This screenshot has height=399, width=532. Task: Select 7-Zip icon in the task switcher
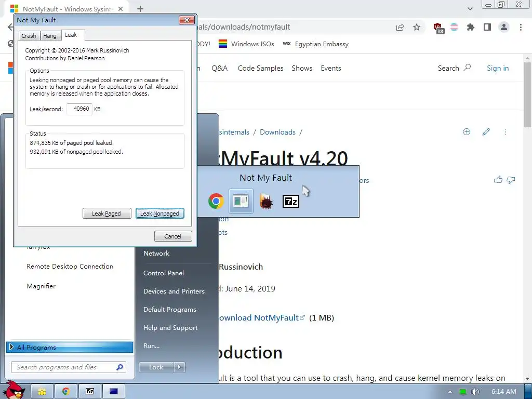tap(291, 201)
